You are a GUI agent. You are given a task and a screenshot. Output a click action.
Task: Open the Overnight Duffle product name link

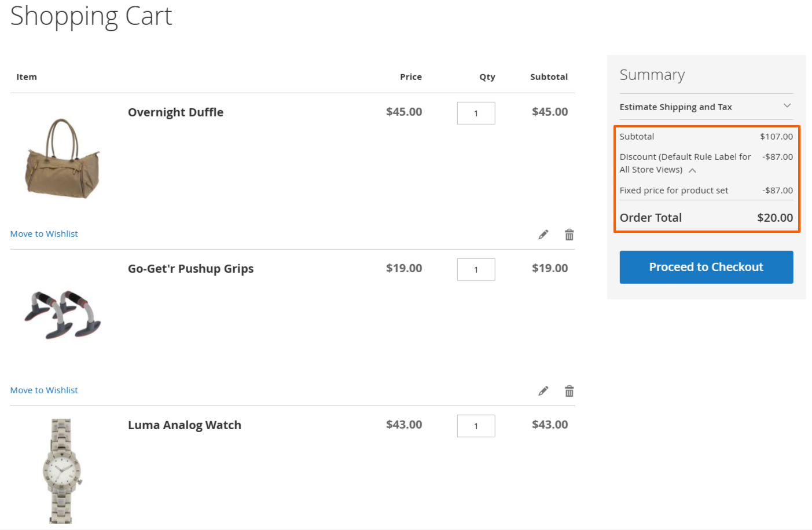pyautogui.click(x=175, y=112)
